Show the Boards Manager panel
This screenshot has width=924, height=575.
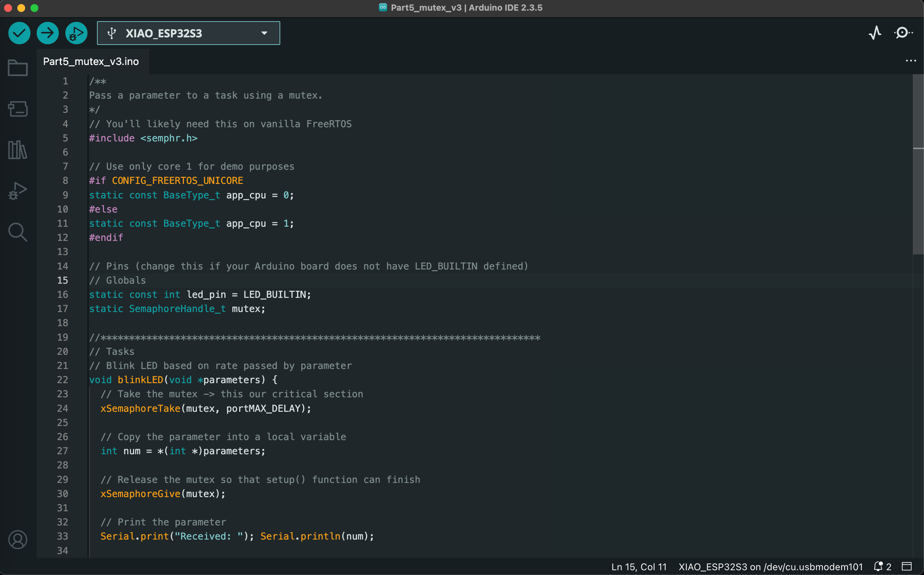click(18, 109)
